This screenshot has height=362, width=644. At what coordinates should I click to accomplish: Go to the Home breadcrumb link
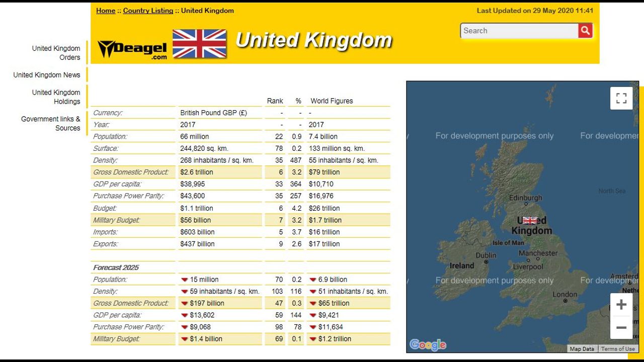click(106, 11)
